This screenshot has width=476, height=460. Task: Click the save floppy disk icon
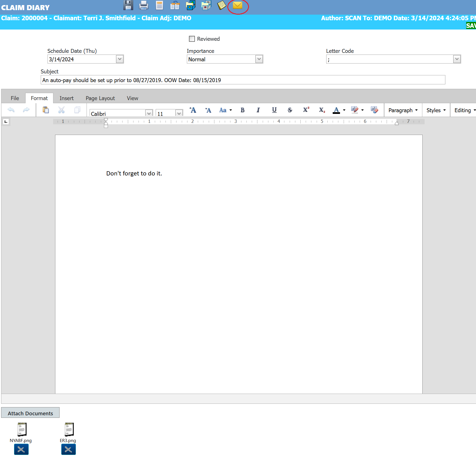(x=128, y=5)
